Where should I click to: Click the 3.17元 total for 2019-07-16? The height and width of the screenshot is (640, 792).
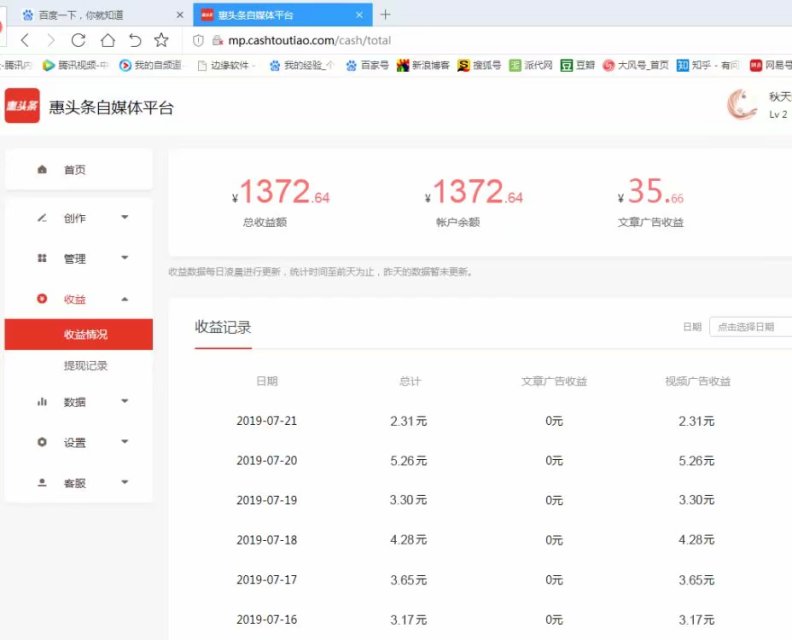[408, 620]
